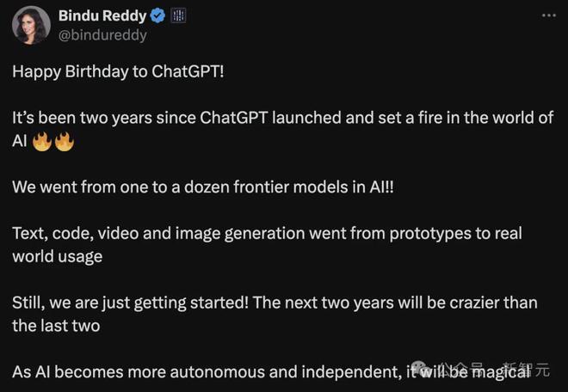
Task: Click the phrase "world usage"
Action: point(57,256)
